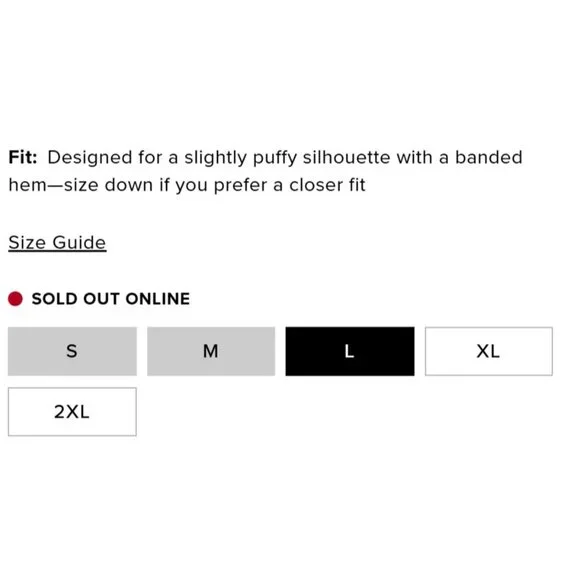View sizing chart via underlined Size Guide
Viewport: 580px width, 580px height.
click(57, 243)
